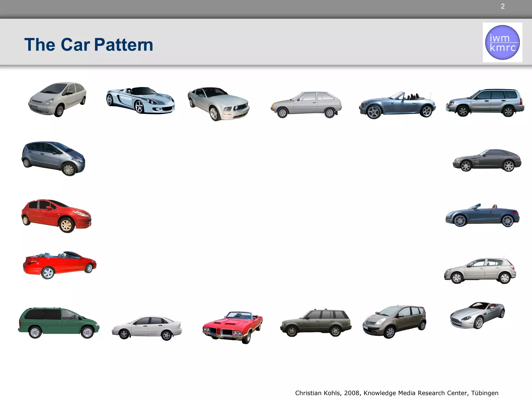Viewport: 532px width, 399px height.
Task: Click the red convertible with top down
Action: tap(59, 265)
